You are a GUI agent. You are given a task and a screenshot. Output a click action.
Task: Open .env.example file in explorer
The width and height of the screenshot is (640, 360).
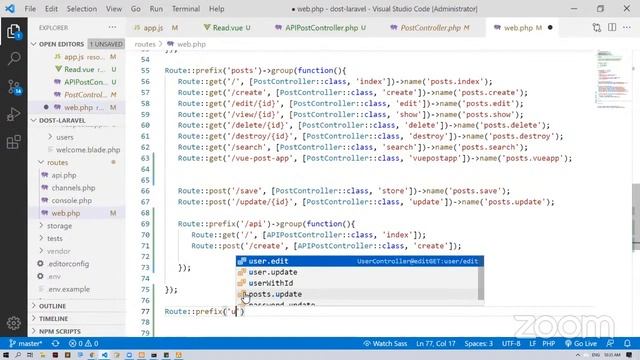69,289
